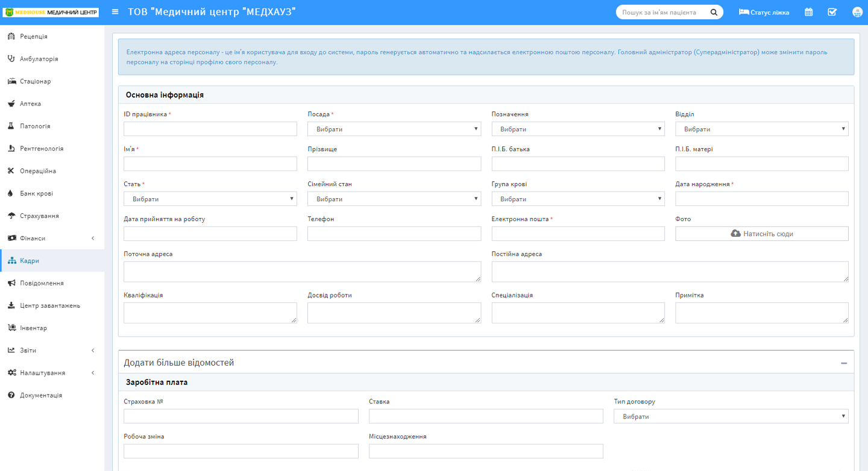The height and width of the screenshot is (471, 868).
Task: Expand the Налаштування submenu chevron
Action: point(93,373)
